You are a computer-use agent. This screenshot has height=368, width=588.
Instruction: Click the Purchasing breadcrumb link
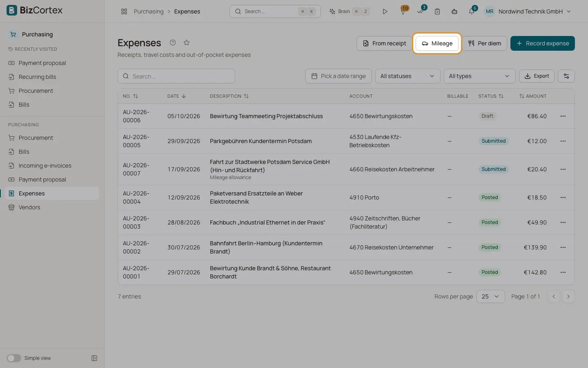pyautogui.click(x=149, y=11)
